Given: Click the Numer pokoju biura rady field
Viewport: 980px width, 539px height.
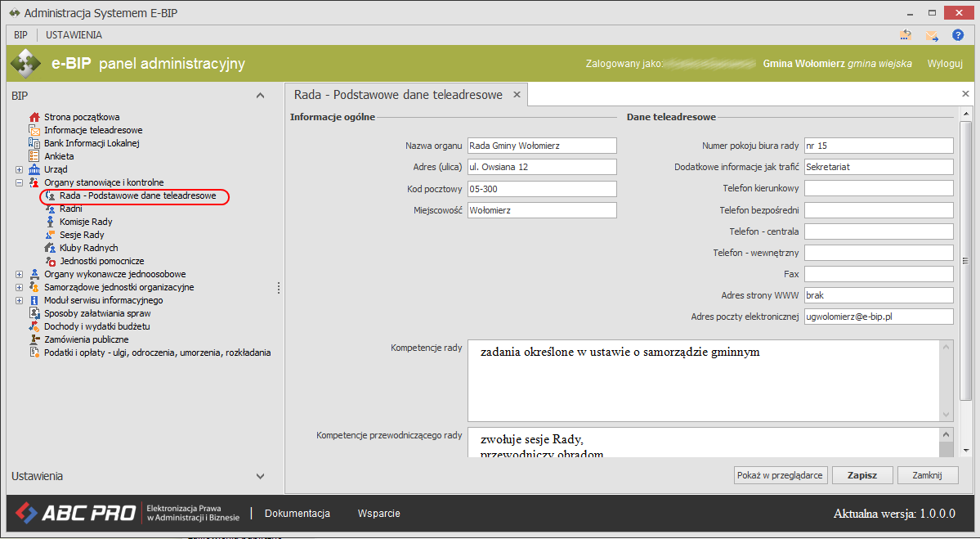Looking at the screenshot, I should (x=879, y=146).
